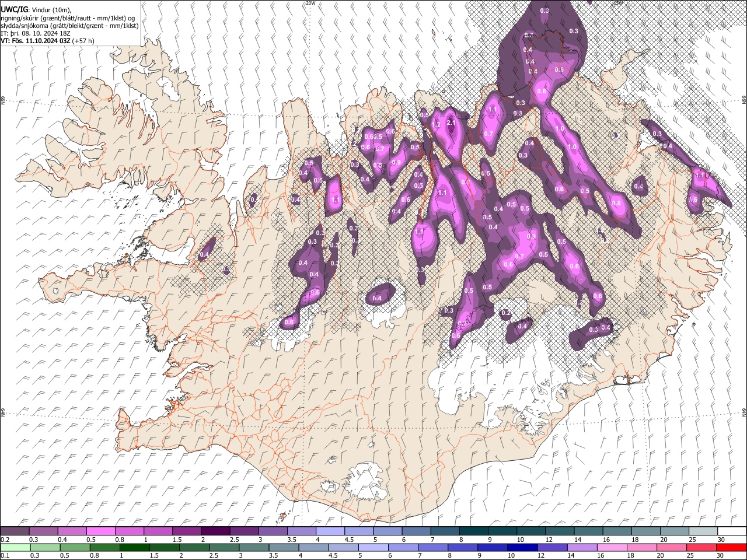Viewport: 747px width, 560px height.
Task: Click the white swatch labeled 30 in the upper legend row
Action: tap(732, 531)
